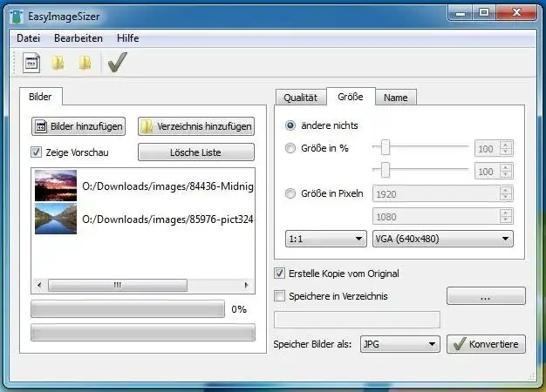The height and width of the screenshot is (392, 546).
Task: Open the Bearbeiten menu
Action: click(78, 38)
